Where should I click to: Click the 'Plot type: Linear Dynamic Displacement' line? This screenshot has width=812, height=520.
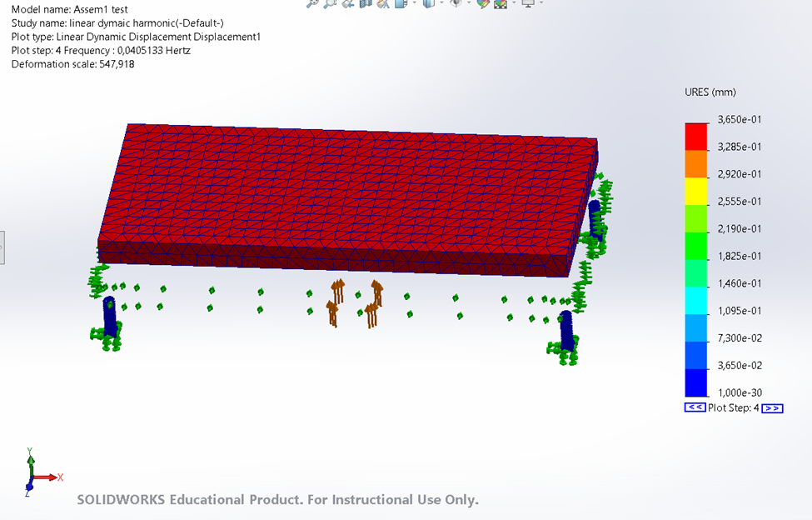click(136, 37)
